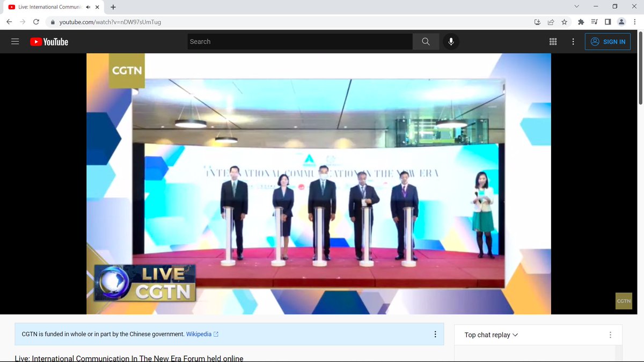Open the YouTube guide hamburger menu
This screenshot has height=362, width=644.
click(15, 42)
